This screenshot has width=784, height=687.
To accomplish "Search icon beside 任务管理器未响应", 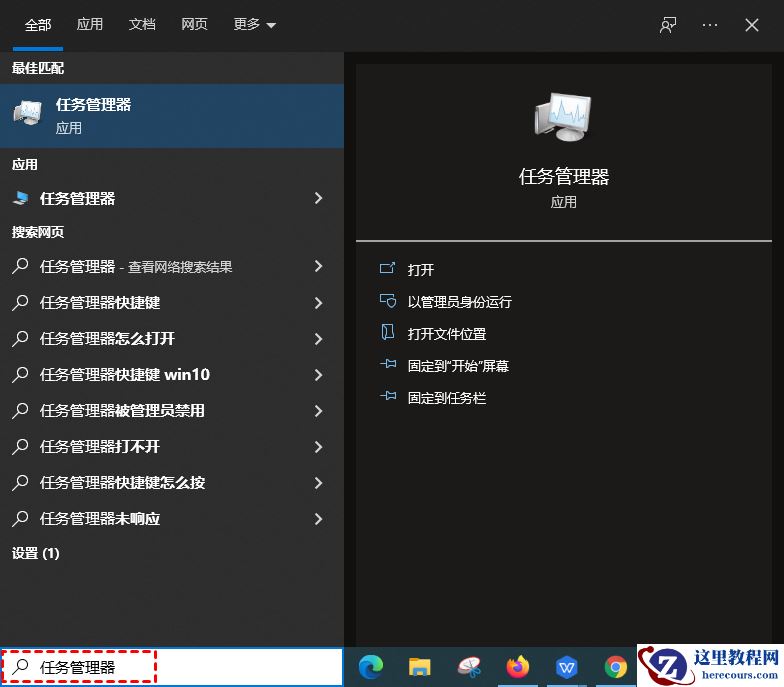I will coord(20,518).
